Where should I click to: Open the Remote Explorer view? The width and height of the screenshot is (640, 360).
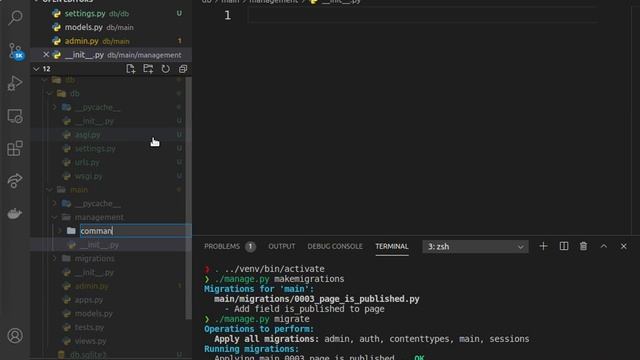click(15, 116)
